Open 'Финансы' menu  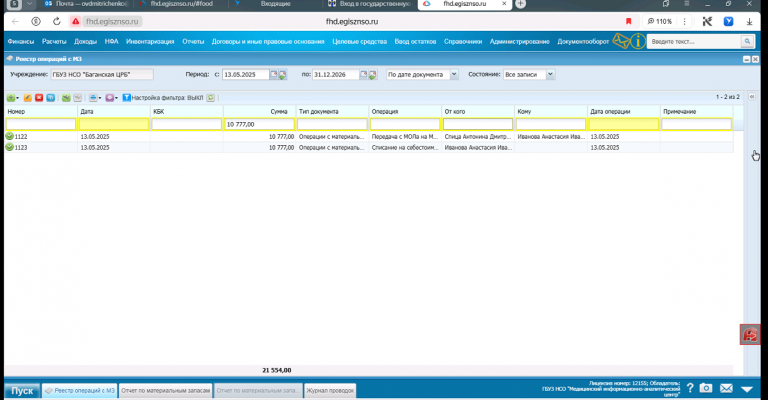[21, 42]
